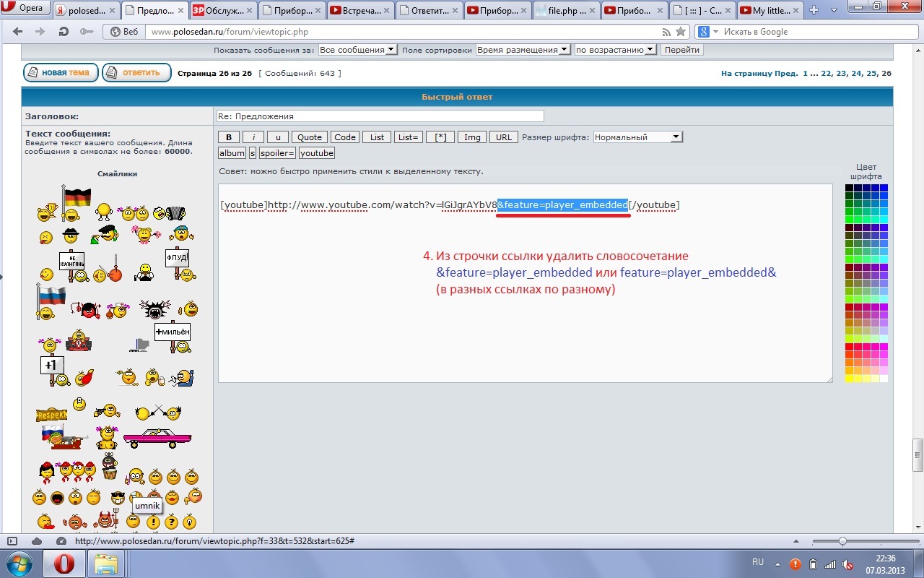
Task: Insert the 'Respekt' smiley
Action: click(51, 415)
